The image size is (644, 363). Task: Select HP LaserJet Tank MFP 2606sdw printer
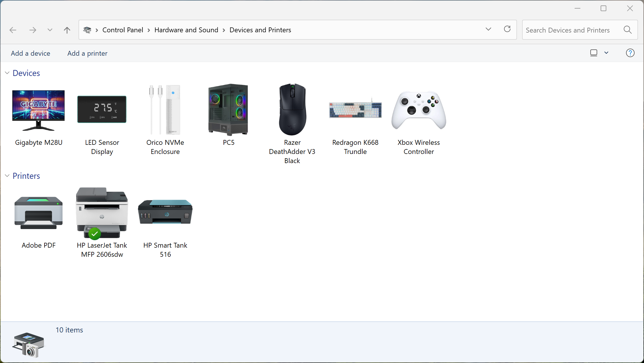(102, 213)
